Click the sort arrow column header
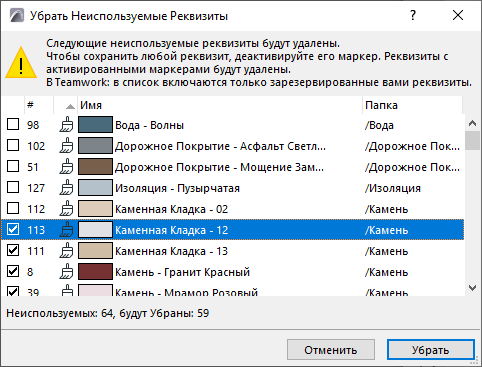The width and height of the screenshot is (482, 367). 66,105
